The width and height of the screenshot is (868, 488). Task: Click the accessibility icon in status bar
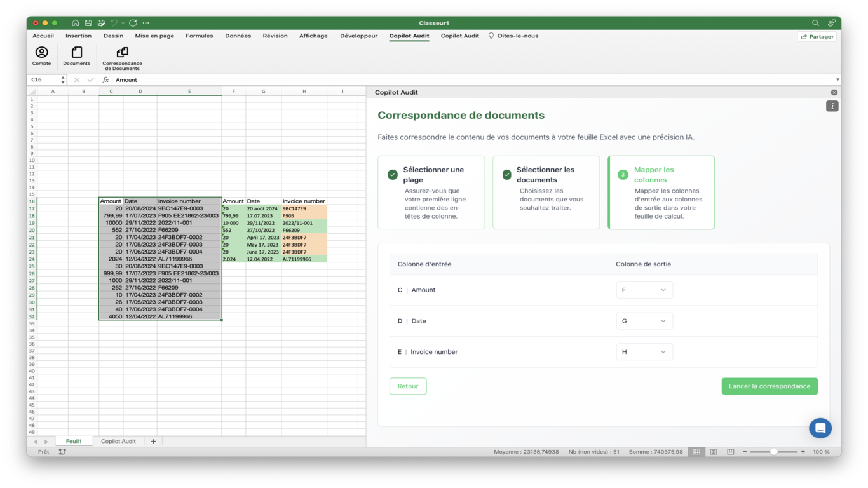click(x=62, y=452)
